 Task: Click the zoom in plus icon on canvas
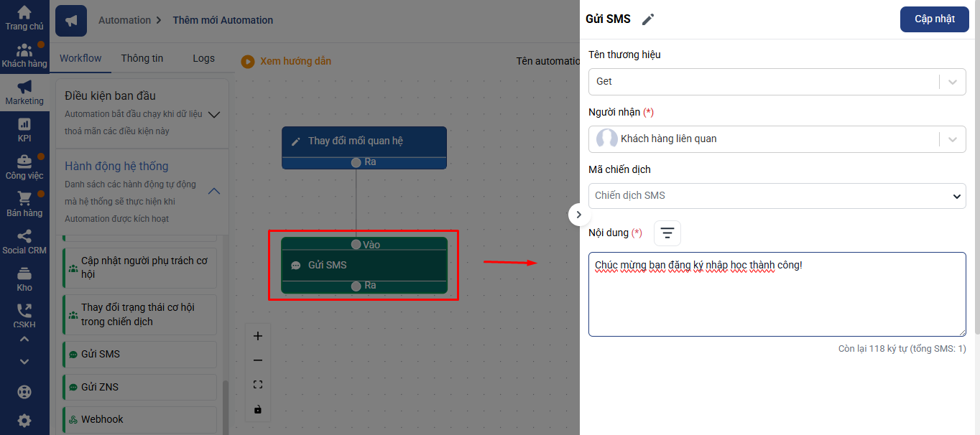click(258, 336)
